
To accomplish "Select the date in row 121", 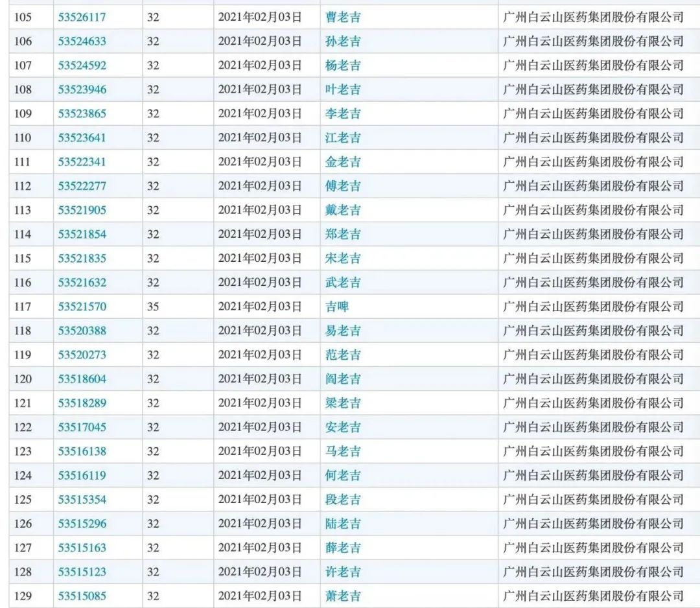I will (260, 403).
